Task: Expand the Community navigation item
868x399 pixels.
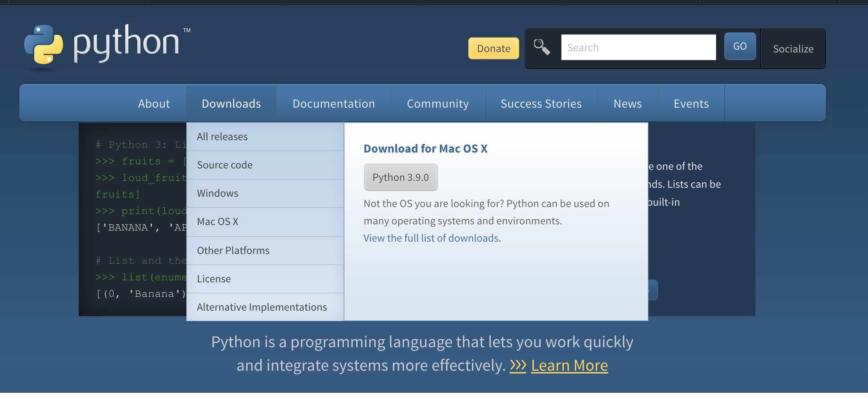Action: [437, 104]
